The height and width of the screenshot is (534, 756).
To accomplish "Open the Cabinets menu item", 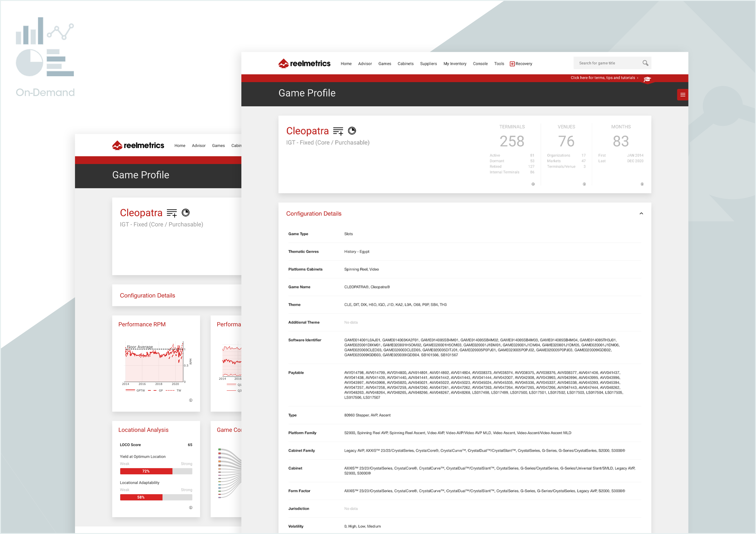I will [x=405, y=64].
